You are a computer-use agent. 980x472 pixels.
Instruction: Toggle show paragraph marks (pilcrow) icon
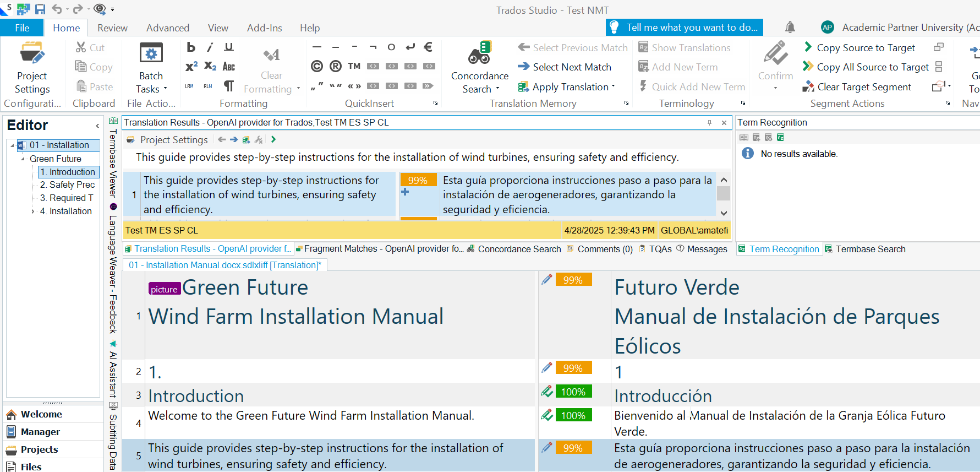click(x=229, y=86)
